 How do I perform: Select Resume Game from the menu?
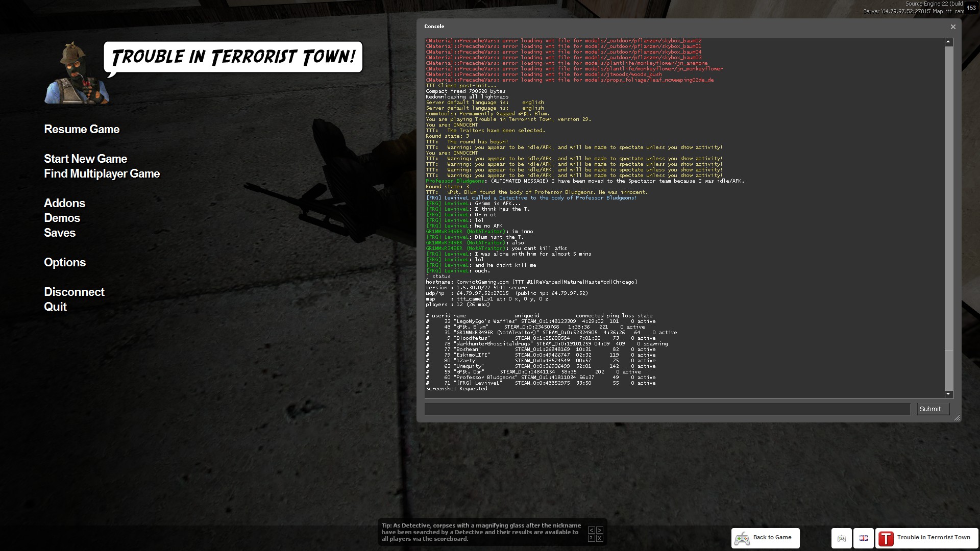point(82,130)
